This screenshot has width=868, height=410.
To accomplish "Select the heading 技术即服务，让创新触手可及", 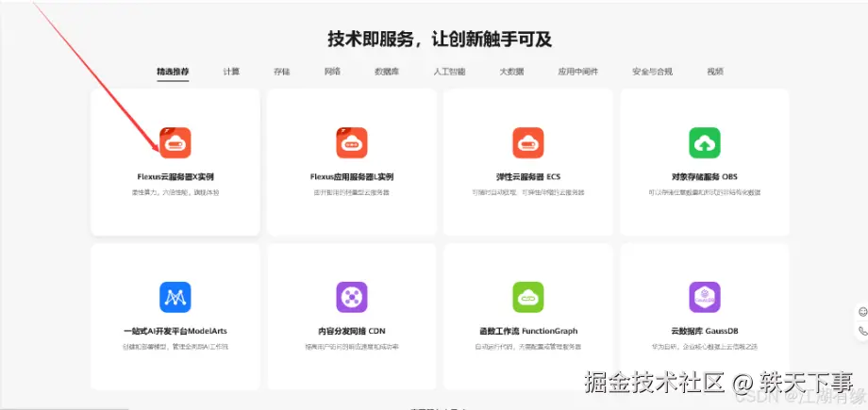I will coord(440,40).
